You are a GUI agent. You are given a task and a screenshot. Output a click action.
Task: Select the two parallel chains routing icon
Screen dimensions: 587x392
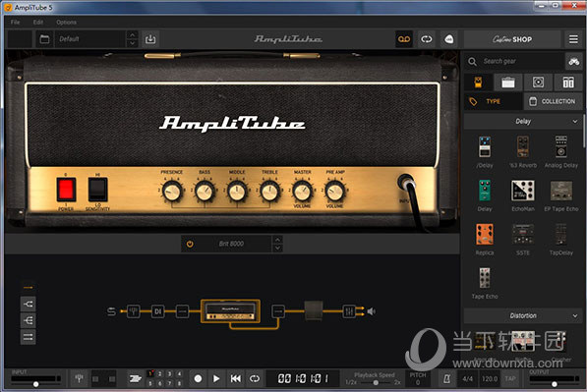point(29,337)
